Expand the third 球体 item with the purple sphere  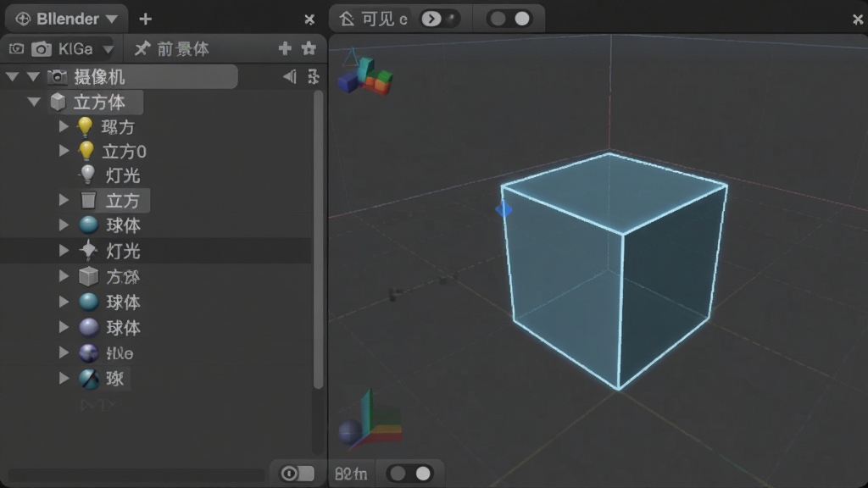coord(64,327)
